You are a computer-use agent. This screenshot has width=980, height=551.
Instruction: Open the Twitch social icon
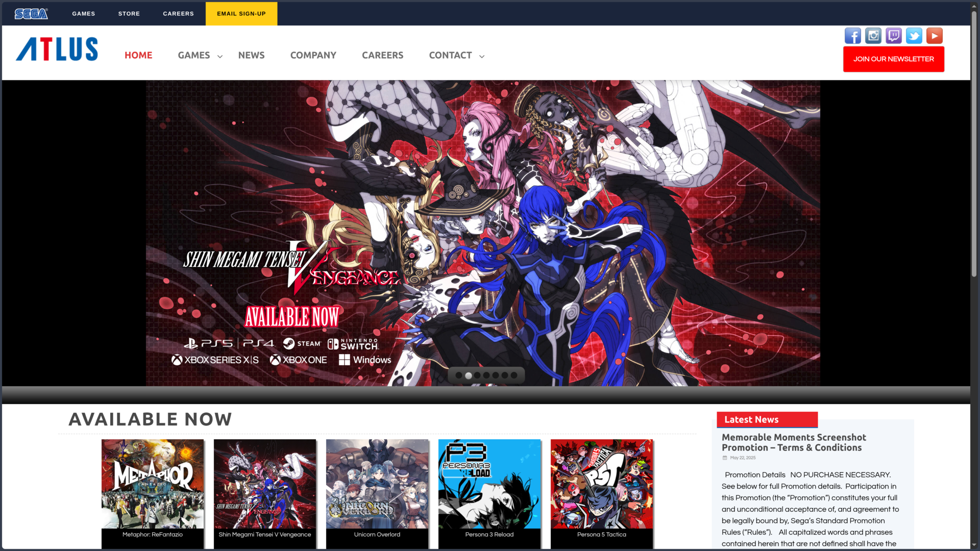(x=894, y=36)
